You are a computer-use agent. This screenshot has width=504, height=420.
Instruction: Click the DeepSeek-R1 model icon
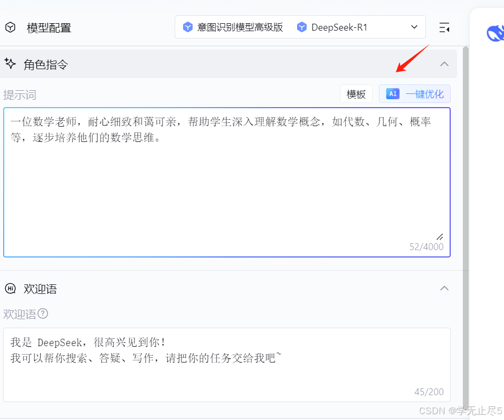(302, 27)
